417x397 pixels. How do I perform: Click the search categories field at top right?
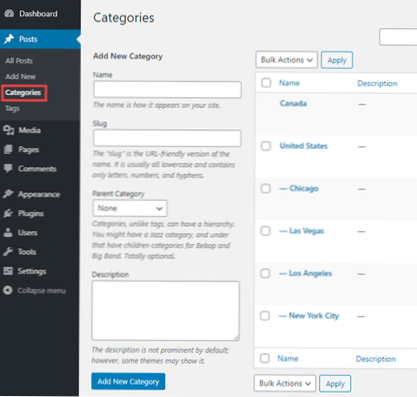tap(398, 37)
